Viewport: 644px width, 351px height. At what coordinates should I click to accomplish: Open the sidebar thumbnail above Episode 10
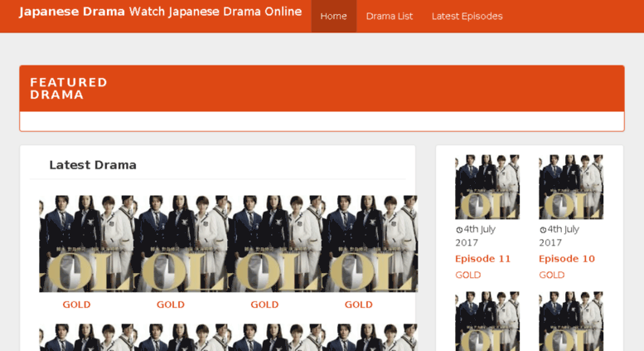pyautogui.click(x=570, y=187)
